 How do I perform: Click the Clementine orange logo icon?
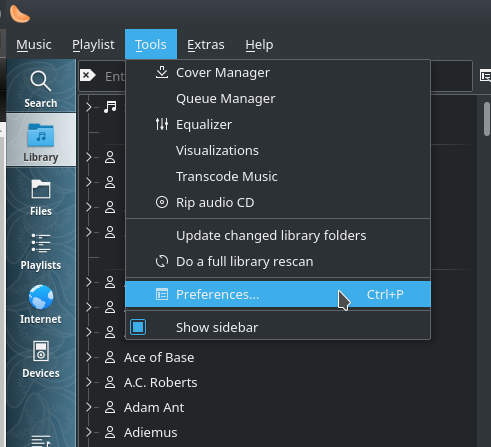click(x=20, y=14)
